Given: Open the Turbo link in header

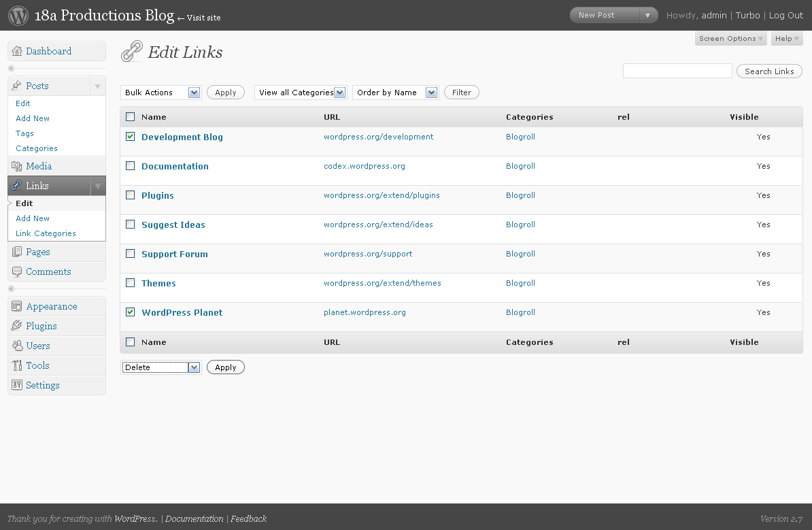Looking at the screenshot, I should (747, 16).
